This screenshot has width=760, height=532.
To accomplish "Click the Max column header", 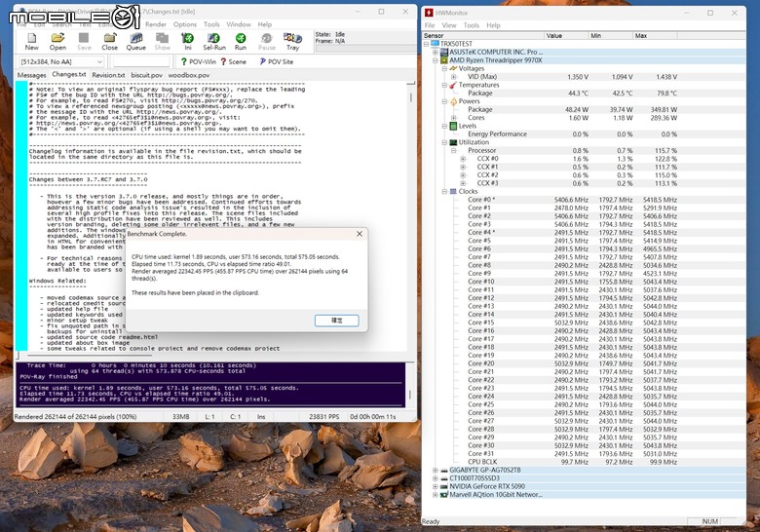I will pyautogui.click(x=655, y=35).
